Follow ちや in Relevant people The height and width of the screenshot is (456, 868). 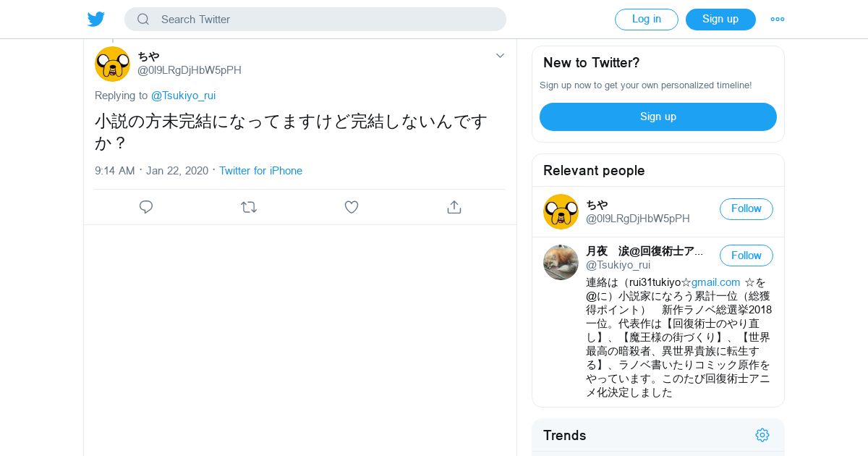pyautogui.click(x=746, y=208)
